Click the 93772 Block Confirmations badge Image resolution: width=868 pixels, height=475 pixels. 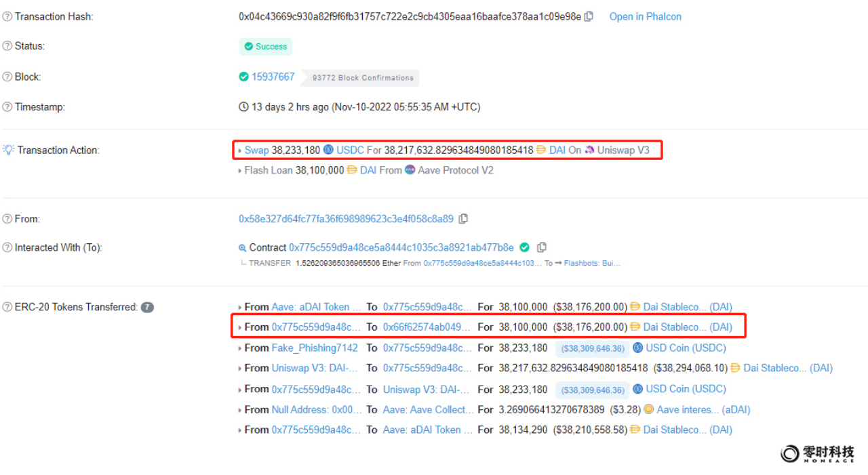362,78
